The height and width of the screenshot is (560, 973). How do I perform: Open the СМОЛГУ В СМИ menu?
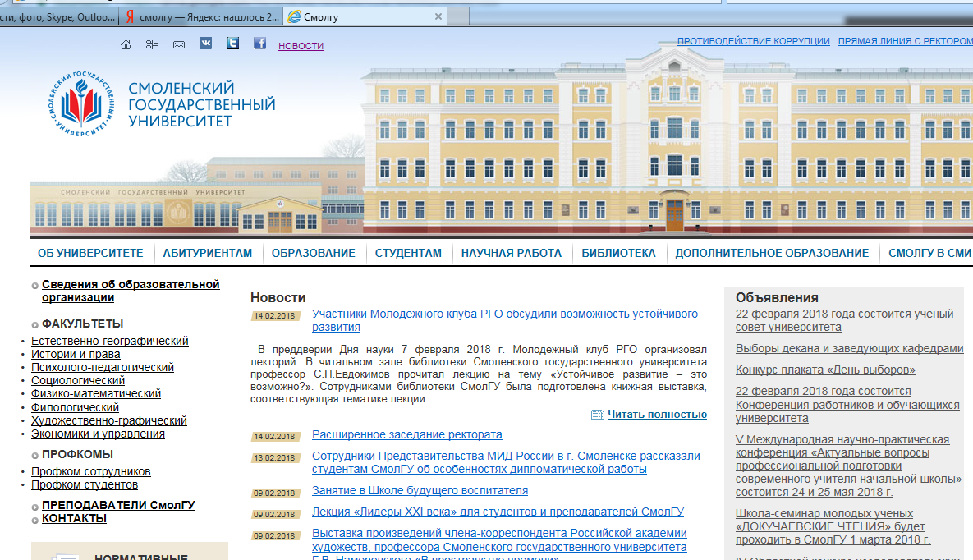[930, 253]
